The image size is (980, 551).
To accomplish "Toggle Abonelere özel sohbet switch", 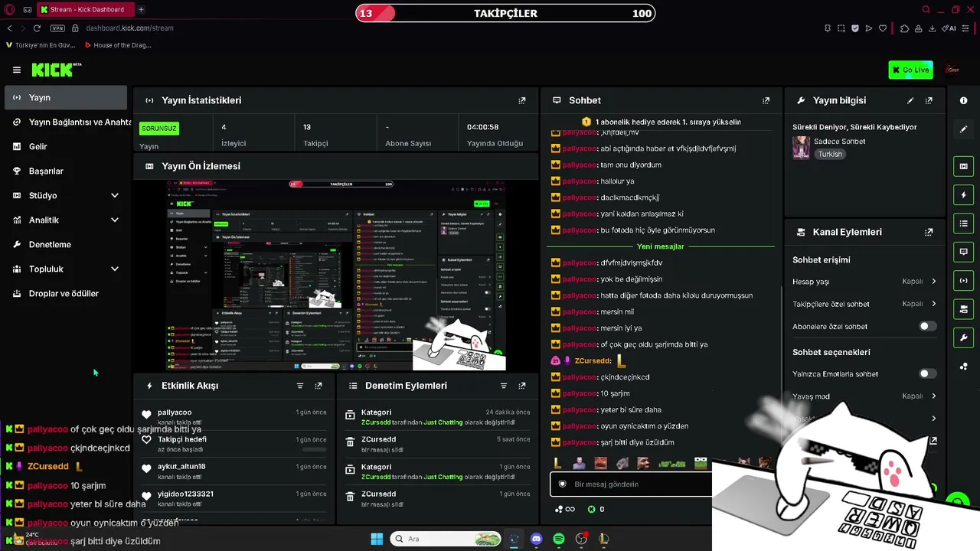I will (927, 326).
